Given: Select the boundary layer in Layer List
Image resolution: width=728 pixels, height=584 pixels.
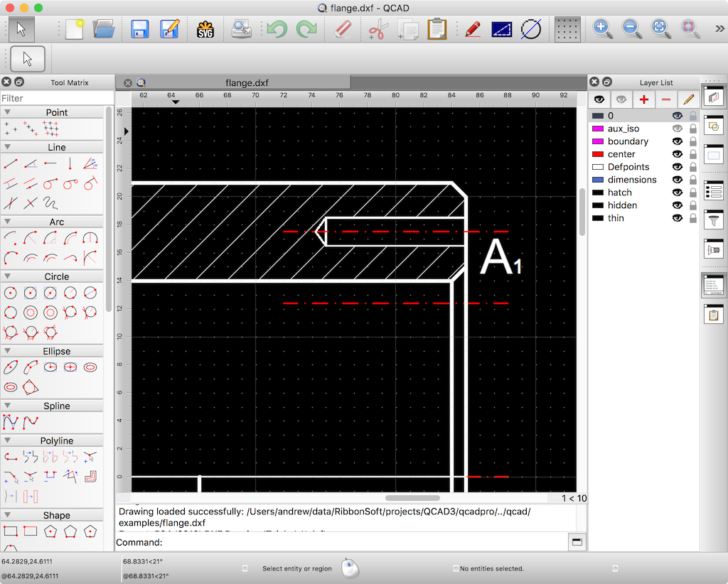Looking at the screenshot, I should point(628,141).
